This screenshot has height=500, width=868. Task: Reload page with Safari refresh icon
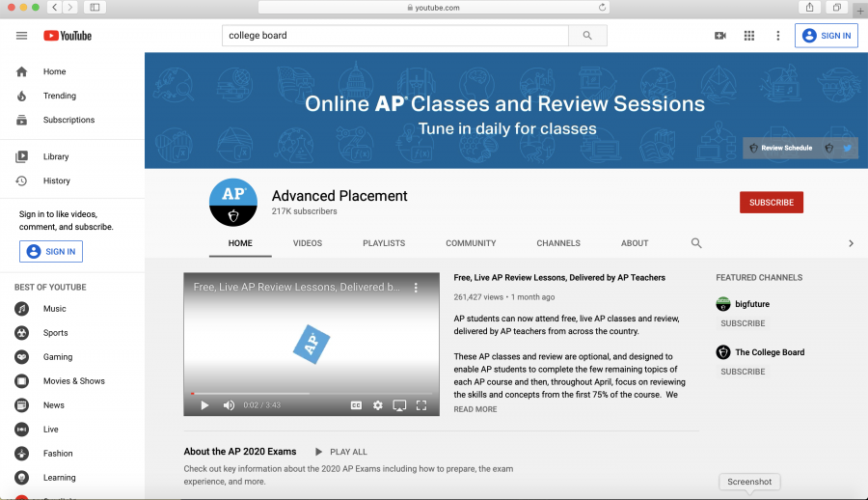coord(602,7)
